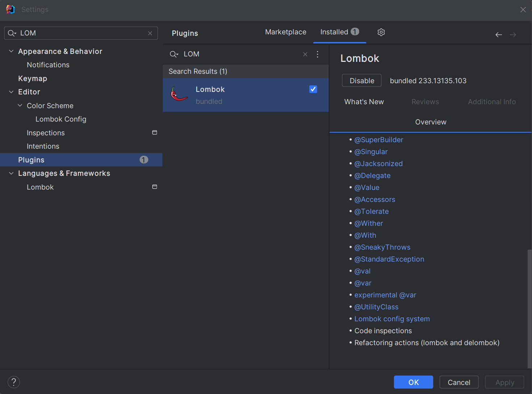Screen dimensions: 532x394
Task: Click the project-level icon beside Inspections
Action: pyautogui.click(x=154, y=133)
